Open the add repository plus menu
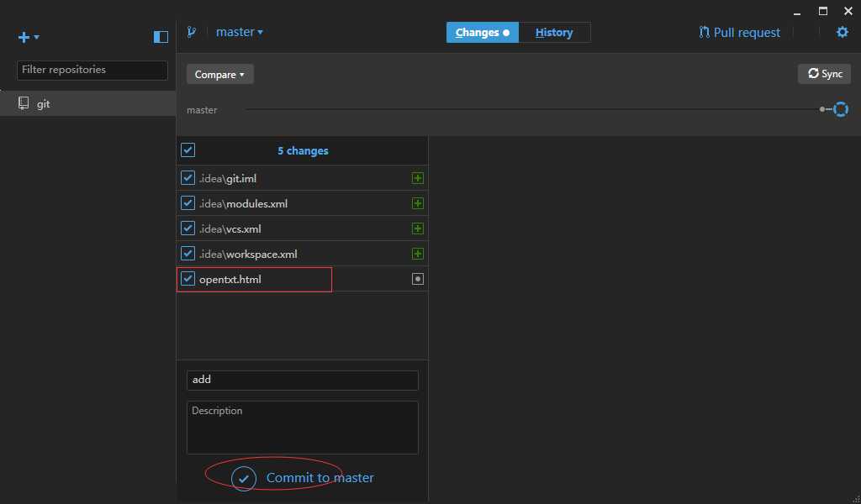This screenshot has width=861, height=504. (x=29, y=37)
